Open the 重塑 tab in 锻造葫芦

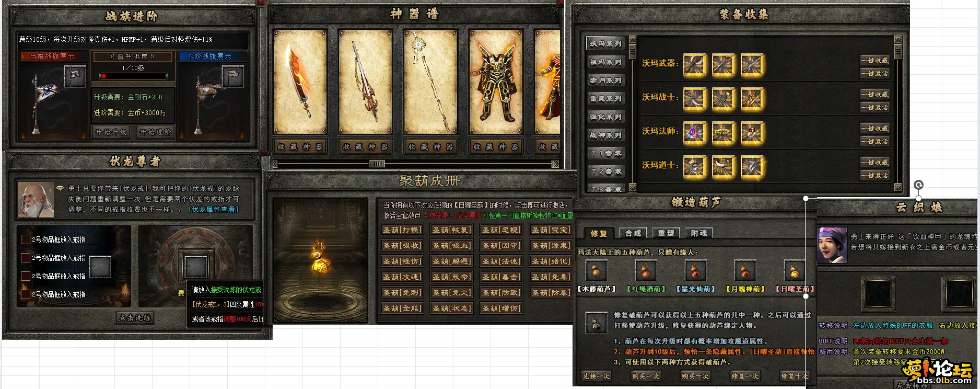(x=666, y=233)
